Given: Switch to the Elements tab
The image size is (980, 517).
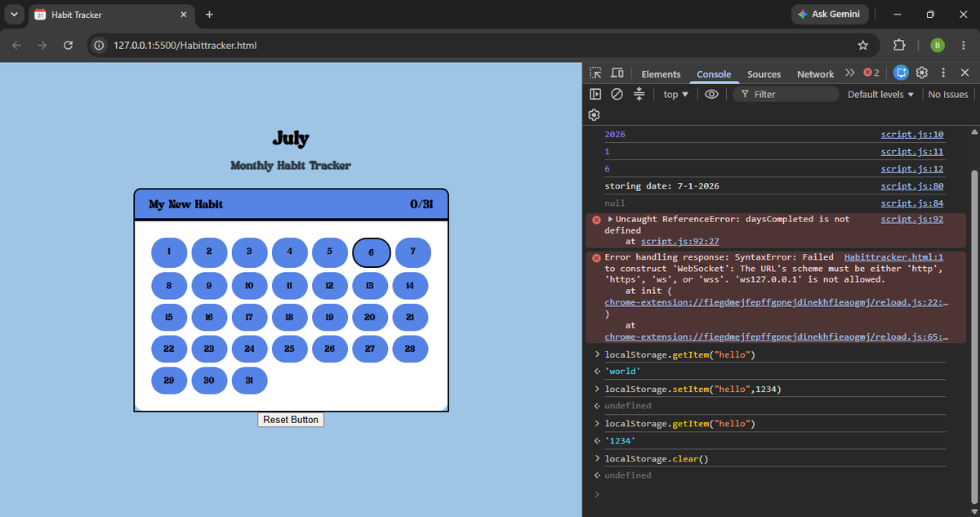Looking at the screenshot, I should (x=661, y=74).
